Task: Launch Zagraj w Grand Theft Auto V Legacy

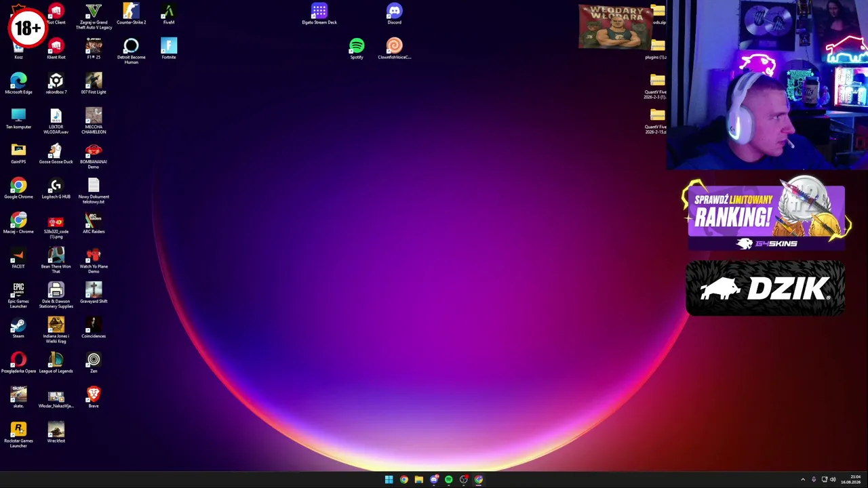Action: [x=94, y=16]
